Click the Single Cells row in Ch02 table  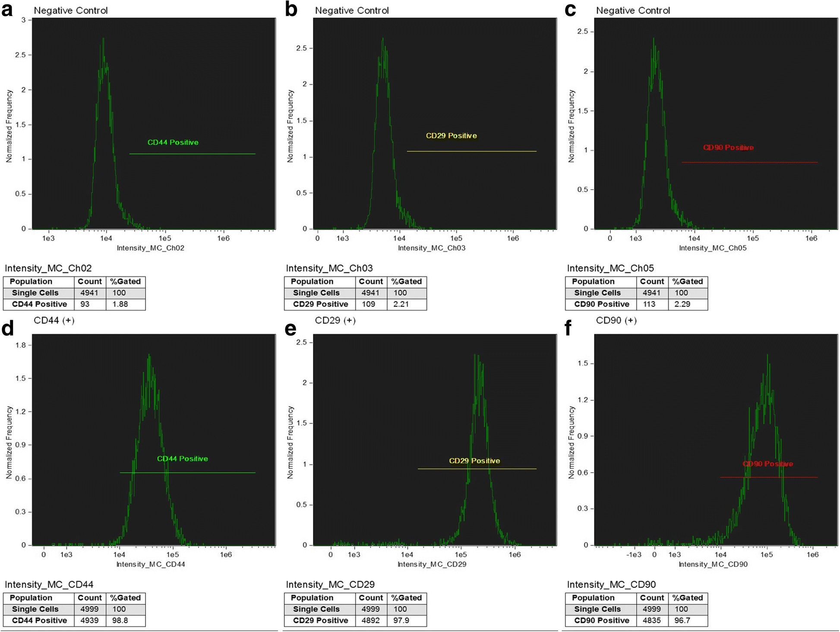click(74, 293)
